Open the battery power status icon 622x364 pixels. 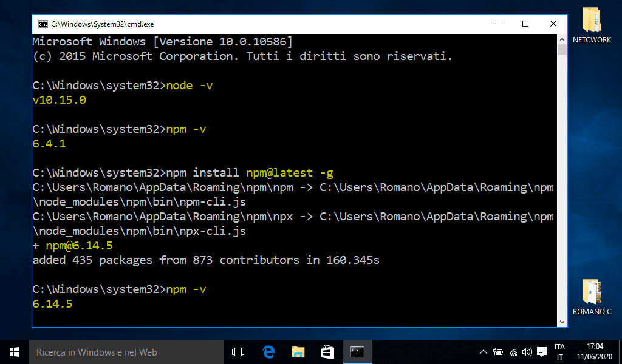tap(498, 352)
